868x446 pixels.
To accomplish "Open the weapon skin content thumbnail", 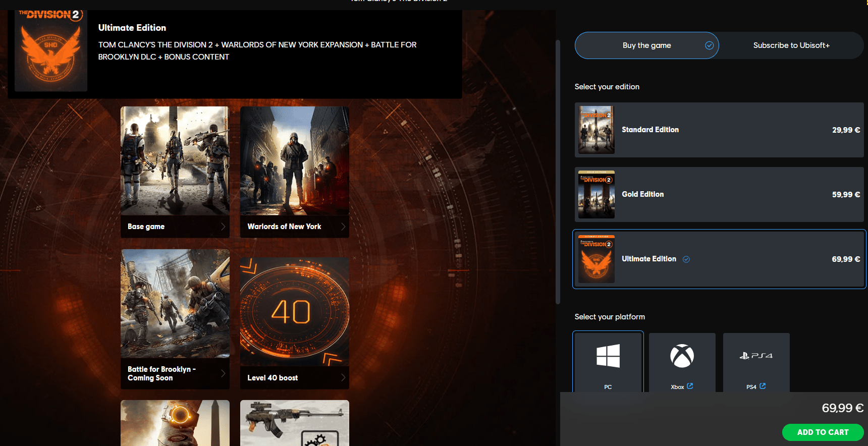I will pyautogui.click(x=295, y=423).
